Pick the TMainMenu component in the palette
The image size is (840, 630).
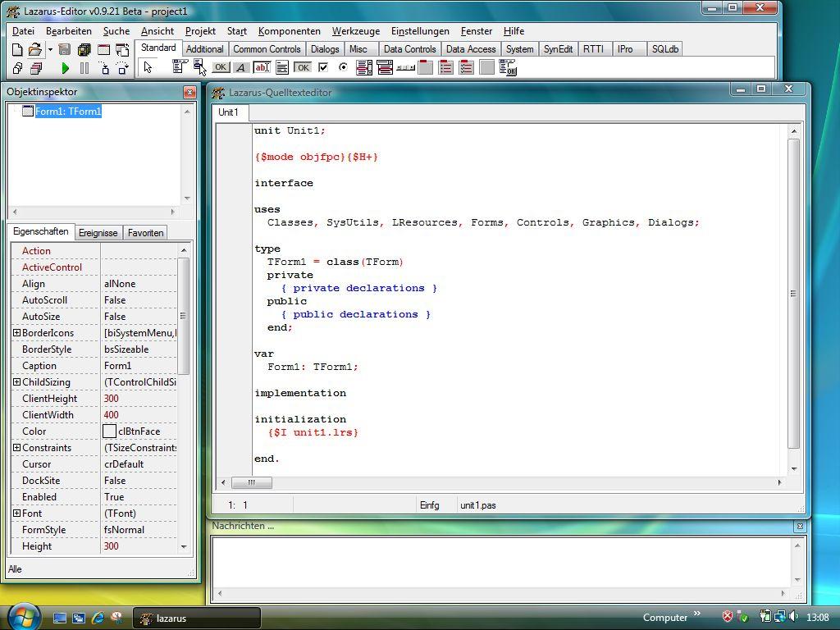pos(180,67)
